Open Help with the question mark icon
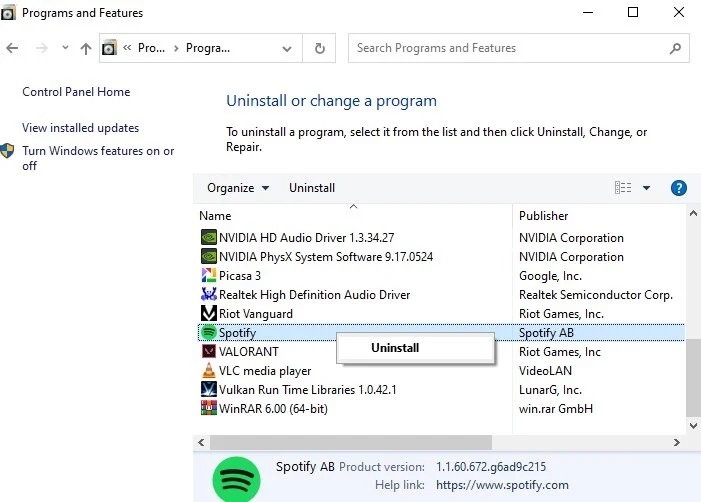The height and width of the screenshot is (502, 701). pyautogui.click(x=678, y=188)
